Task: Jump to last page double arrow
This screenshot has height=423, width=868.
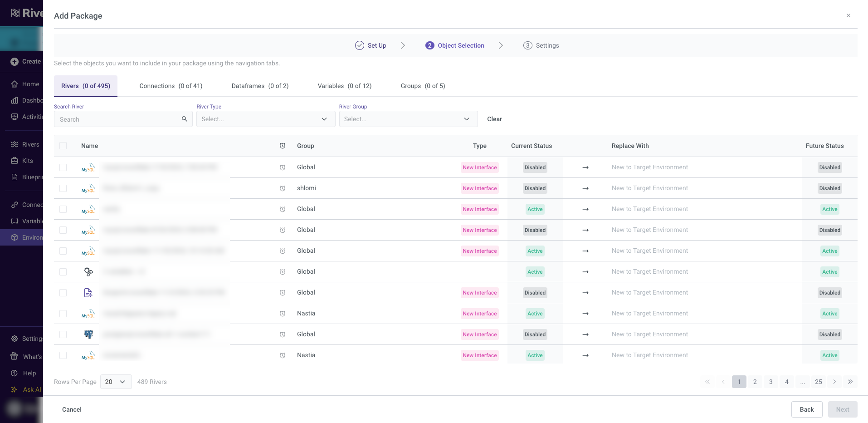Action: (850, 382)
